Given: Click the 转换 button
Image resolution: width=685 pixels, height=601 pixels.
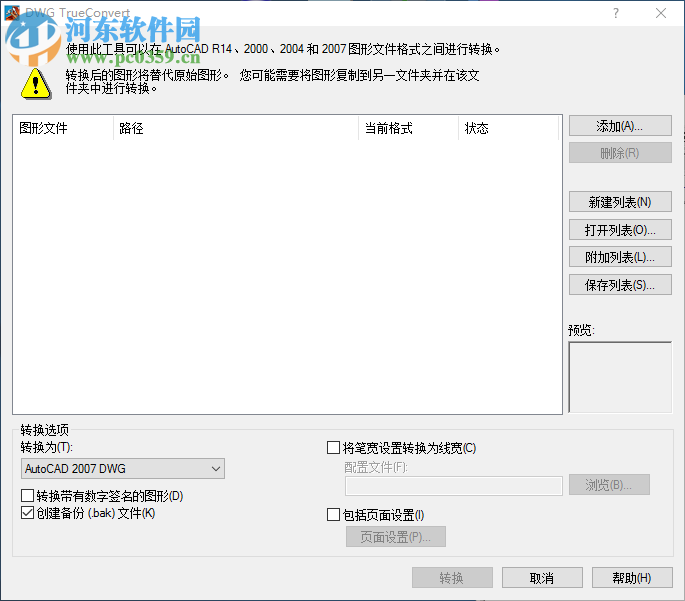Looking at the screenshot, I should tap(452, 578).
